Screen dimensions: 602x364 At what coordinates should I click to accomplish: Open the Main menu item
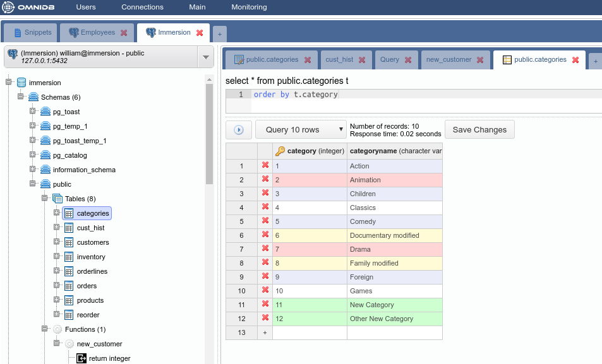[x=197, y=7]
